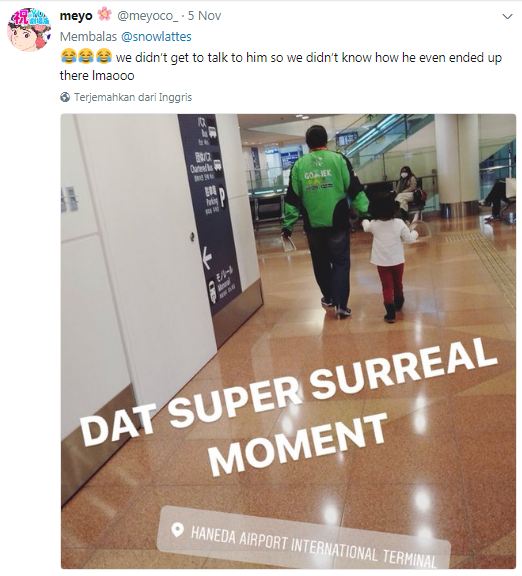Viewport: 522px width, 576px height.
Task: Click the third laughing-crying emoji
Action: [x=104, y=57]
